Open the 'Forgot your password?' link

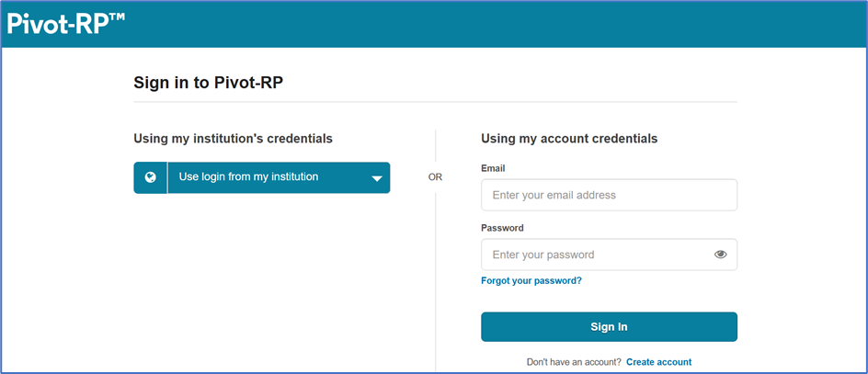tap(531, 280)
